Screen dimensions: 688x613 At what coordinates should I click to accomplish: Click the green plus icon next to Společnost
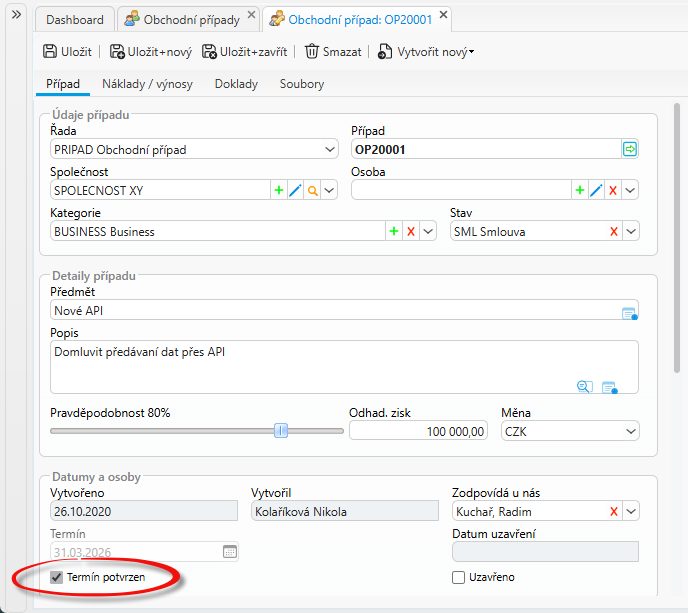click(278, 190)
